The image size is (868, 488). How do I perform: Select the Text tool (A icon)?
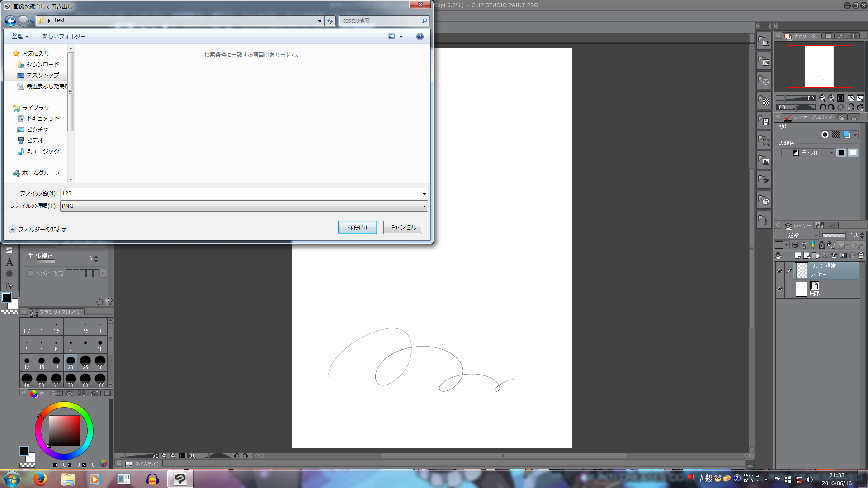(9, 262)
